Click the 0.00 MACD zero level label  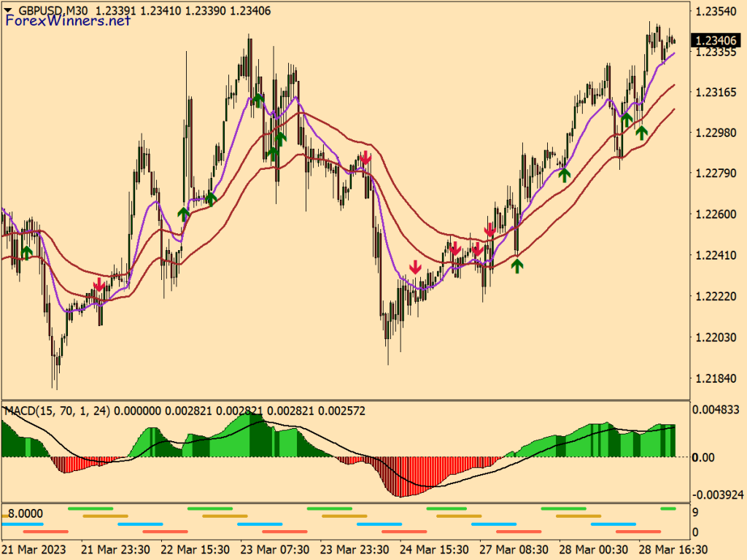click(703, 458)
